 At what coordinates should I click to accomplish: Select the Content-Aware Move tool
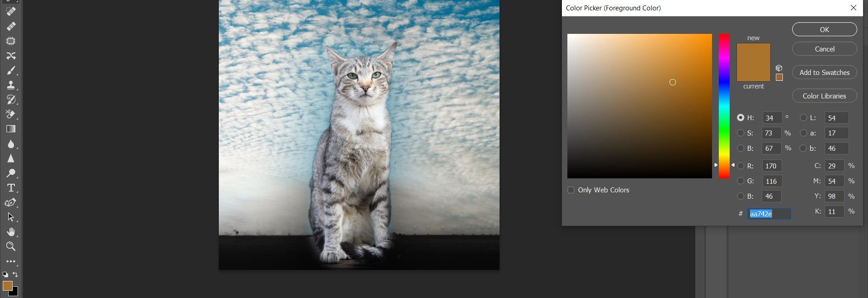click(x=11, y=56)
